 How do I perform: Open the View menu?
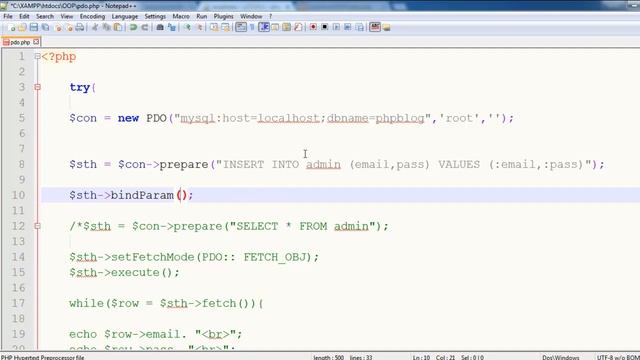67,16
